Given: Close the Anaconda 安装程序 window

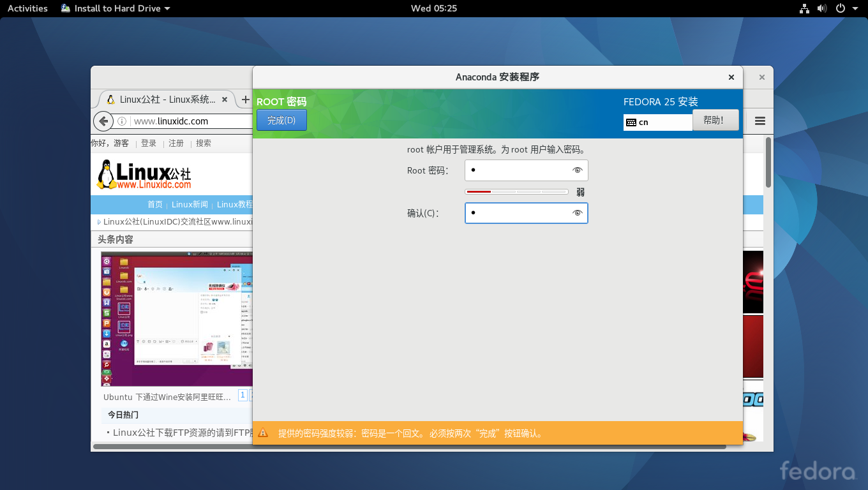Looking at the screenshot, I should coord(731,77).
